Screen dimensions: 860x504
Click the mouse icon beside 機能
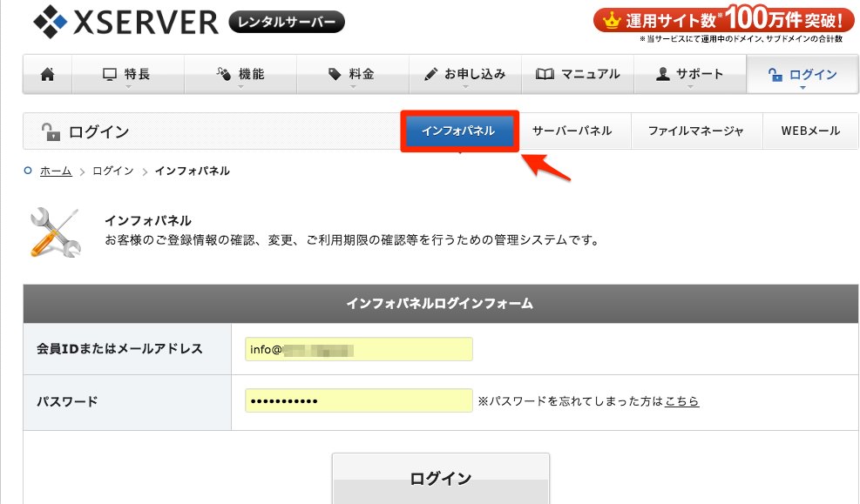[223, 73]
